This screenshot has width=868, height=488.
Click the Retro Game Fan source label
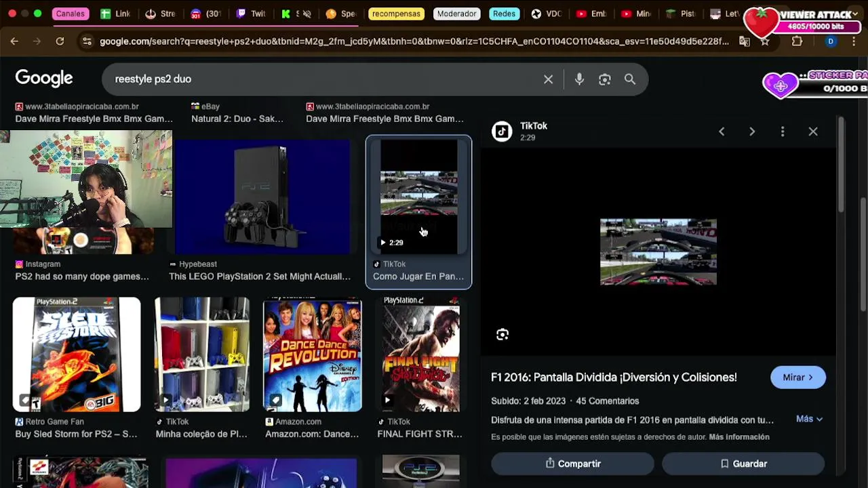point(54,422)
